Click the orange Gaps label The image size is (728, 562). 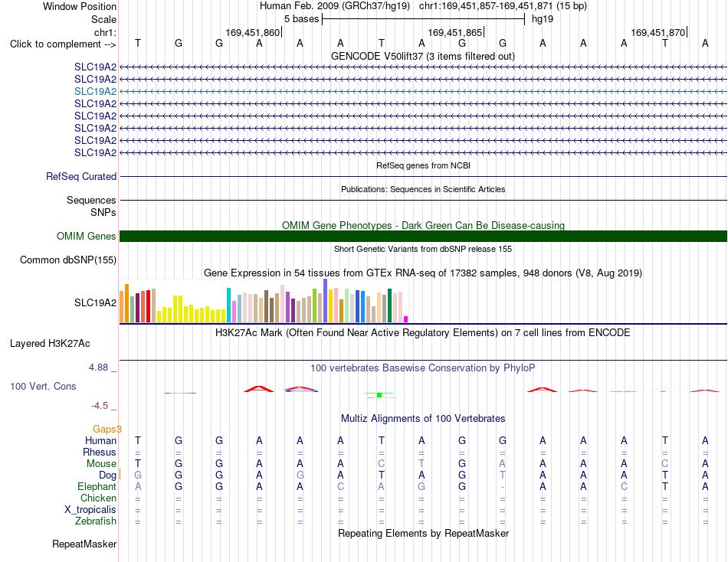tap(107, 430)
